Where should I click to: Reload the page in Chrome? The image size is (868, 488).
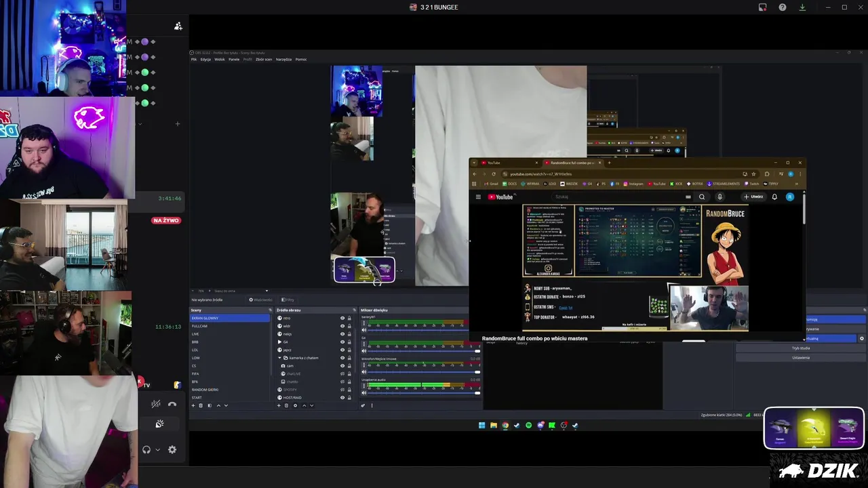(494, 174)
